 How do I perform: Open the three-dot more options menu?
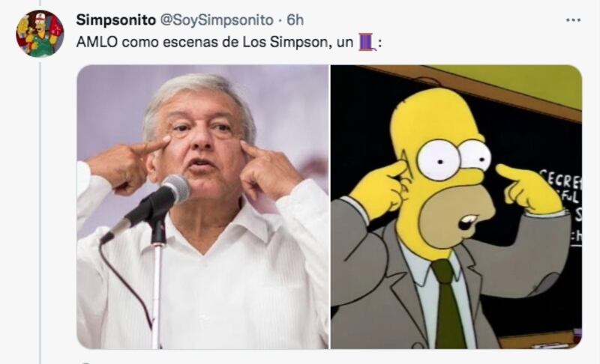pos(573,20)
